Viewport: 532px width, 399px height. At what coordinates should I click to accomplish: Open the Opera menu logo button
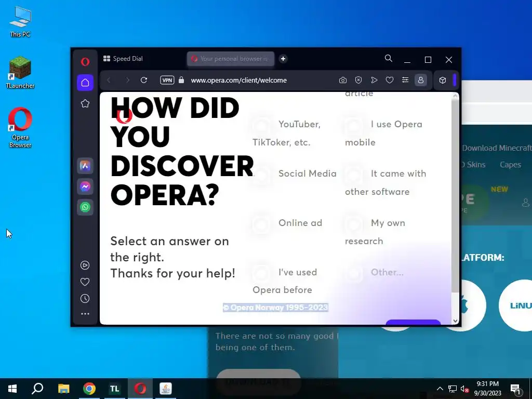[x=85, y=61]
